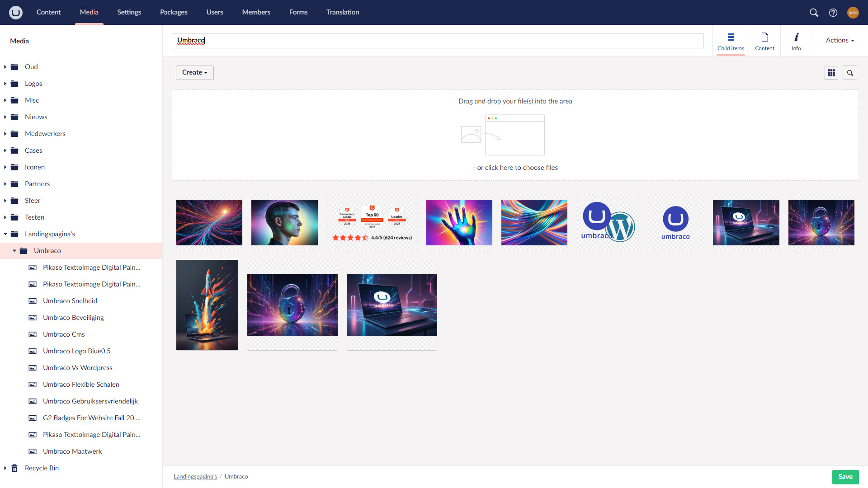This screenshot has width=868, height=488.
Task: Follow the Landingspagina's breadcrumb link
Action: click(x=195, y=477)
